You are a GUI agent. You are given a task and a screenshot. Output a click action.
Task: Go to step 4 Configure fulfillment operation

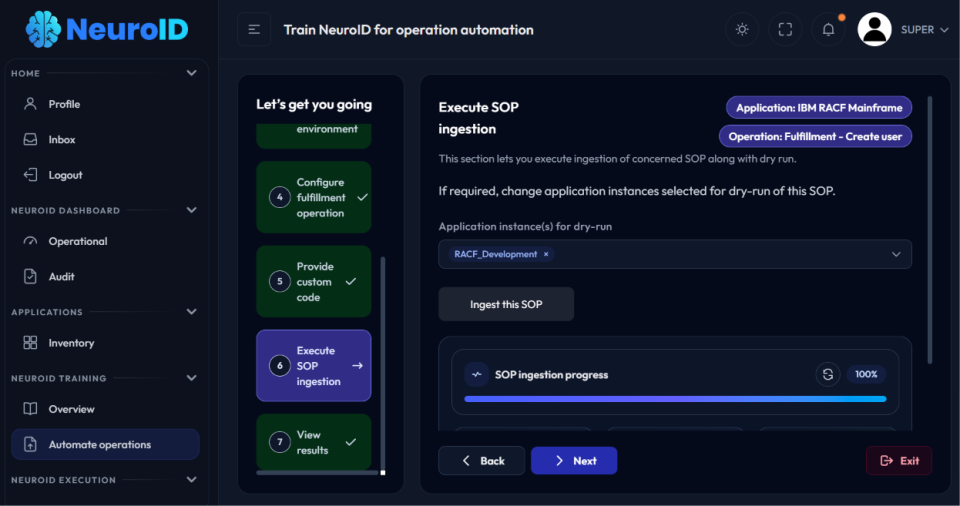313,197
